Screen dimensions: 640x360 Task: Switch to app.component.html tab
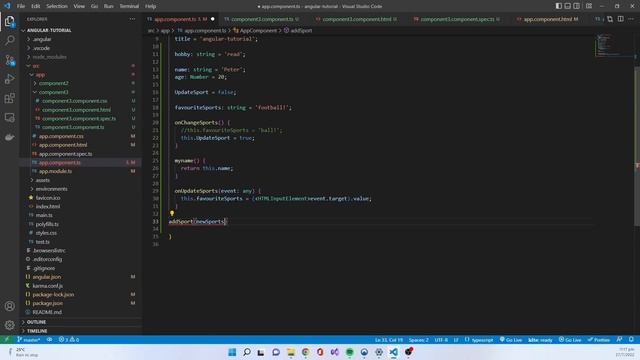click(x=551, y=19)
